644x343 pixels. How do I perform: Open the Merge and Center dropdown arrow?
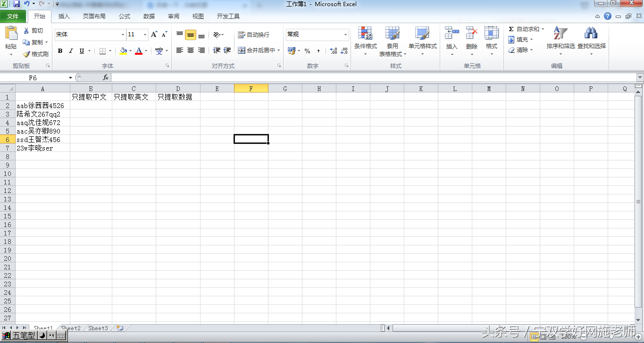click(x=279, y=50)
